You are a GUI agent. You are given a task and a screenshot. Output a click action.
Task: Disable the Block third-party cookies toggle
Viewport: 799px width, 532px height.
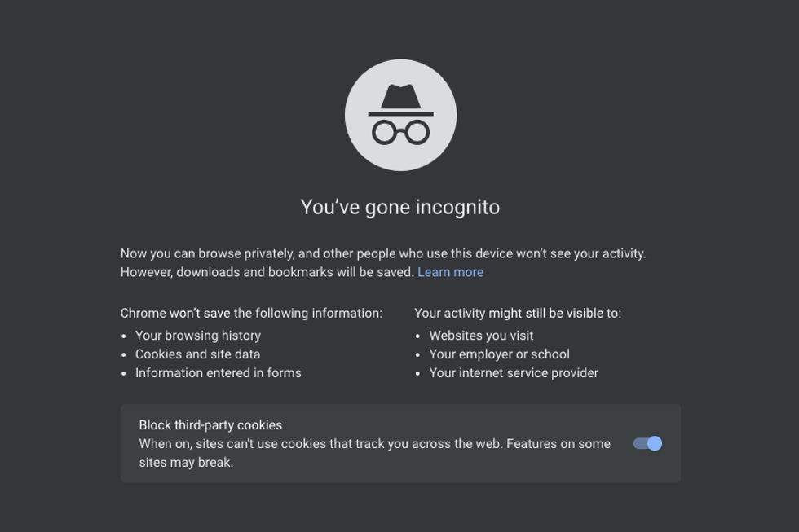648,443
